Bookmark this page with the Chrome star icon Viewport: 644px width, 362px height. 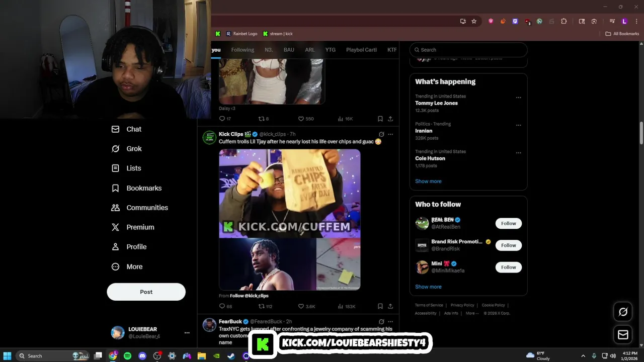474,21
